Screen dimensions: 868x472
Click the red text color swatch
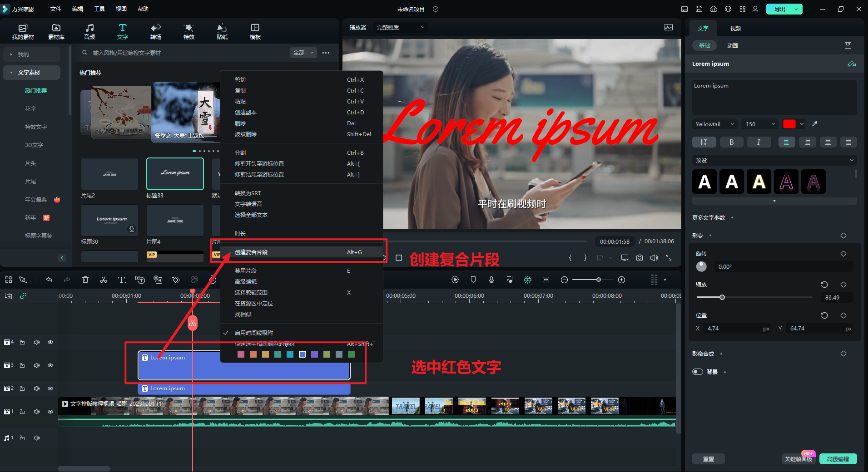click(789, 124)
